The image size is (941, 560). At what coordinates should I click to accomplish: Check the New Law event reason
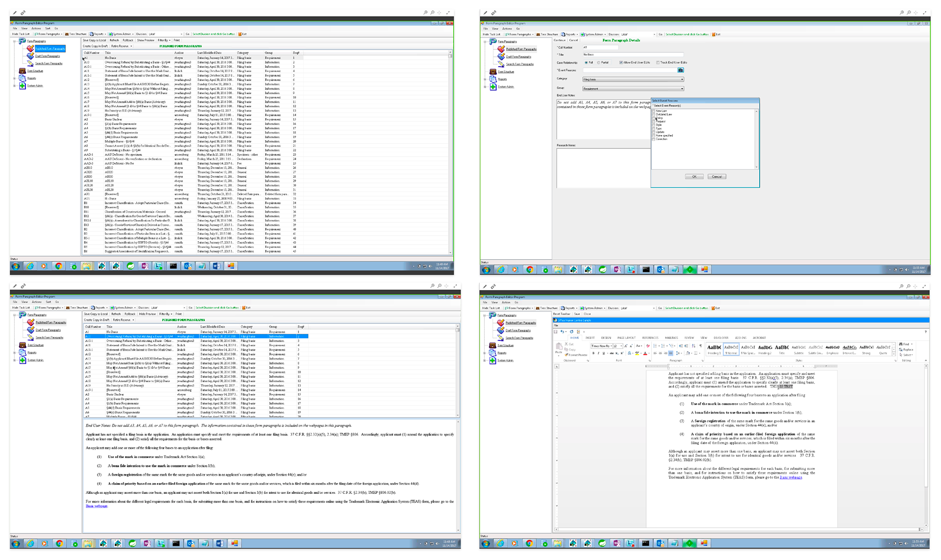point(653,111)
